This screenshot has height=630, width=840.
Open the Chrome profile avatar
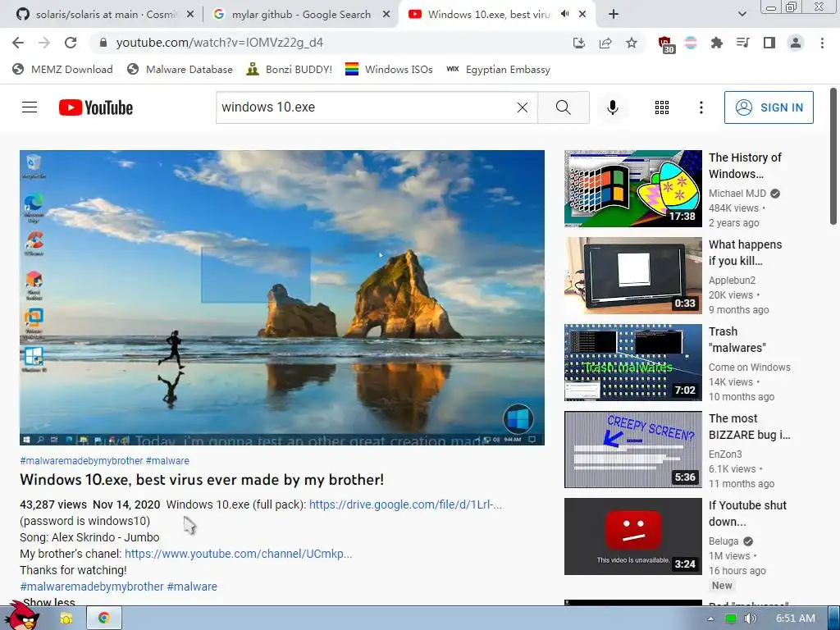796,43
